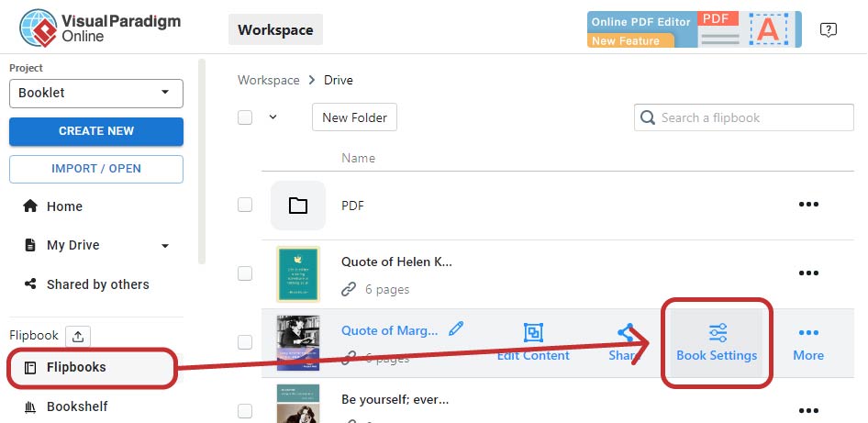Open the PDF folder's three-dot menu
Screen dimensions: 868x423
[x=808, y=205]
